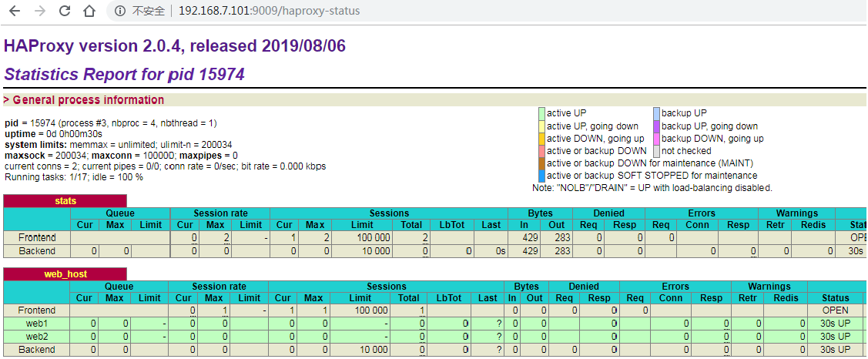Click the 'backup UP' light blue swatch
The height and width of the screenshot is (359, 868).
[656, 113]
